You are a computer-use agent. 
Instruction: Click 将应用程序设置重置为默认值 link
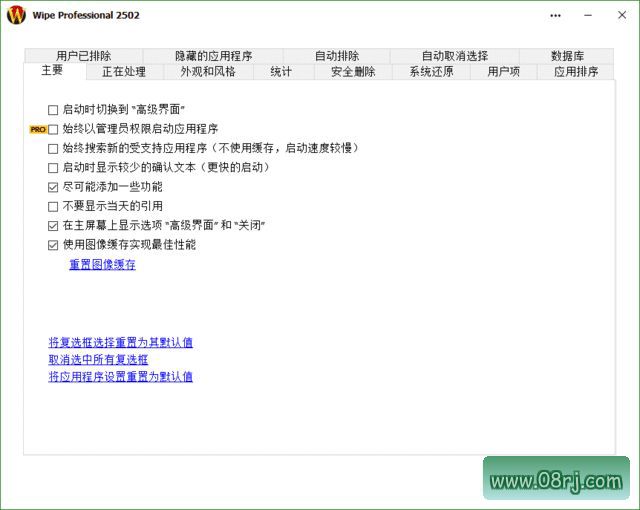tap(120, 377)
